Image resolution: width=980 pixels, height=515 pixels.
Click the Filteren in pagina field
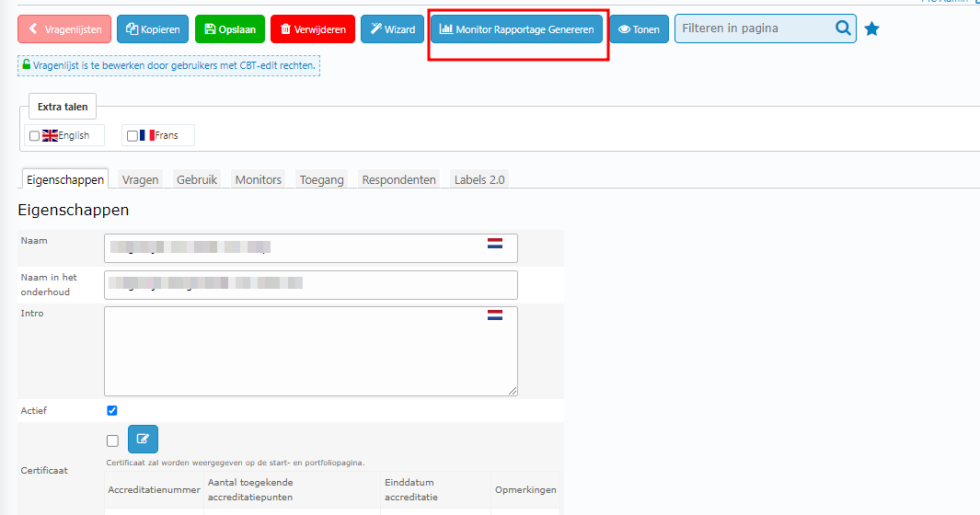pos(753,29)
